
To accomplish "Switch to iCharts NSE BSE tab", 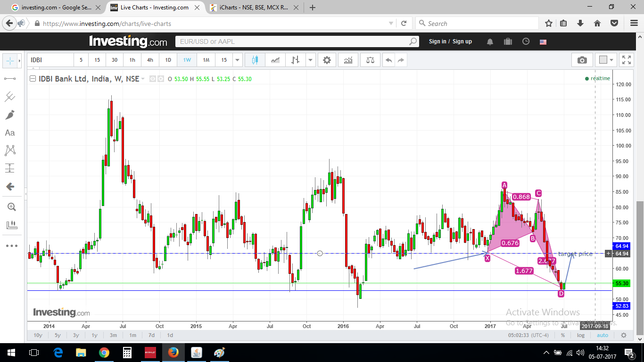I will [x=254, y=7].
